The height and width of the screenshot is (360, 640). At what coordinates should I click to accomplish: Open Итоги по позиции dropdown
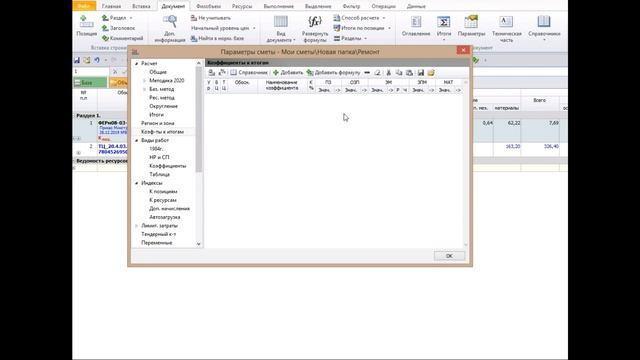362,28
